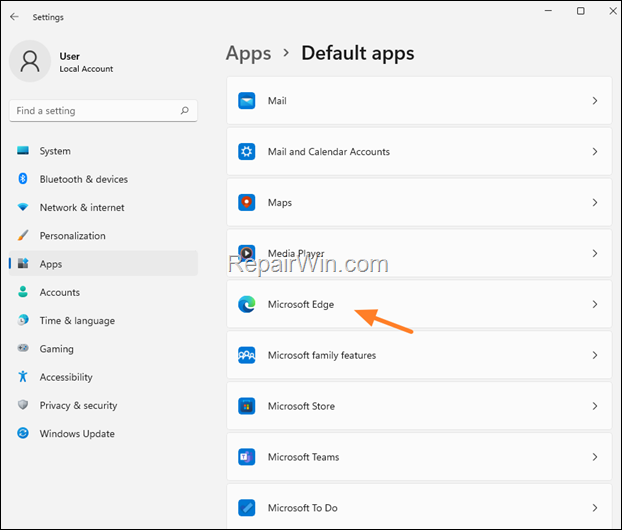This screenshot has height=530, width=622.
Task: Click the System monitor icon in sidebar
Action: click(x=23, y=151)
